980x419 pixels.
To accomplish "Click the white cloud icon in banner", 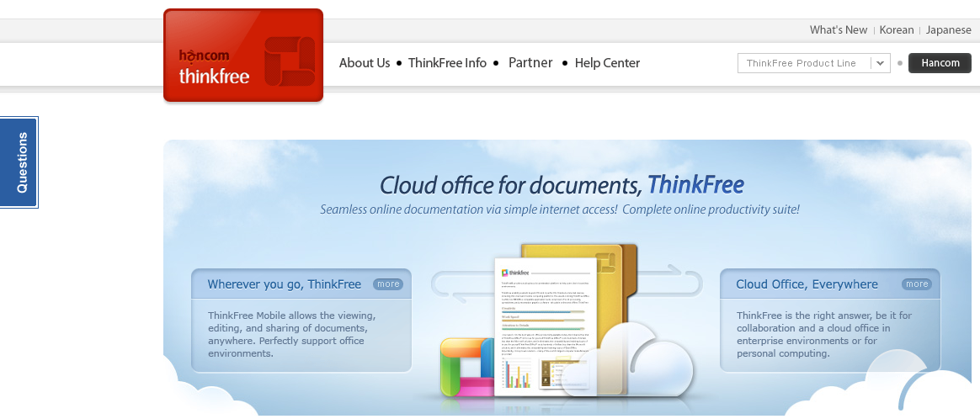I will pyautogui.click(x=628, y=359).
